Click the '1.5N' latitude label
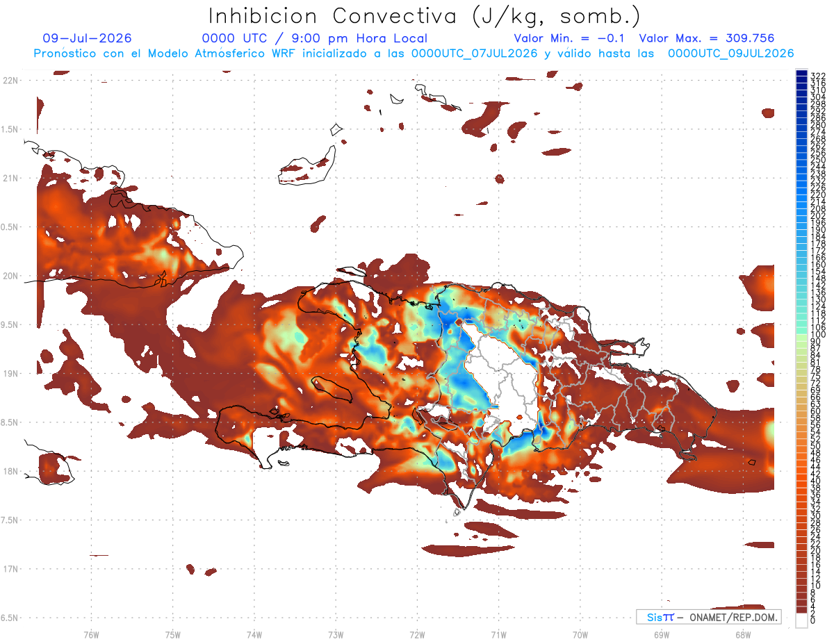834x644 pixels. click(x=10, y=129)
